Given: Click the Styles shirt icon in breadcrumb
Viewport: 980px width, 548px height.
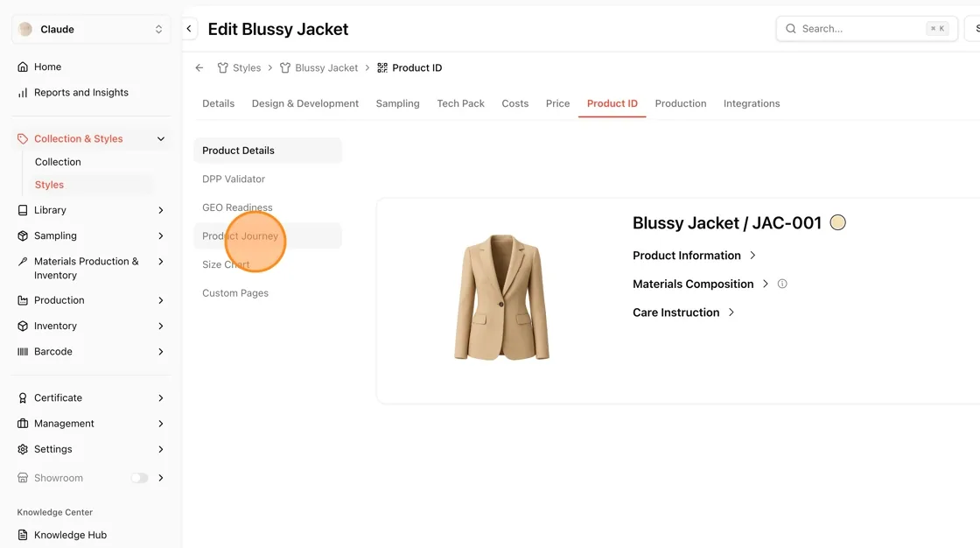Looking at the screenshot, I should coord(222,67).
